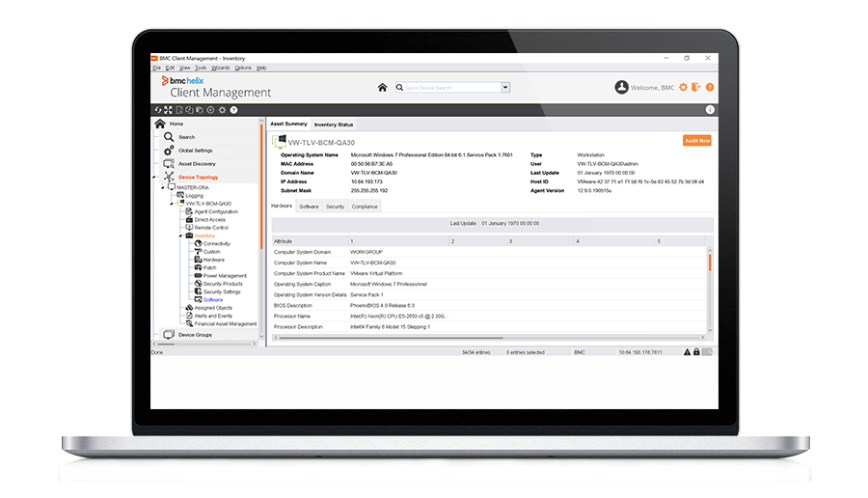Open the Quick Device Search dropdown arrow
Image resolution: width=868 pixels, height=498 pixels.
[505, 88]
